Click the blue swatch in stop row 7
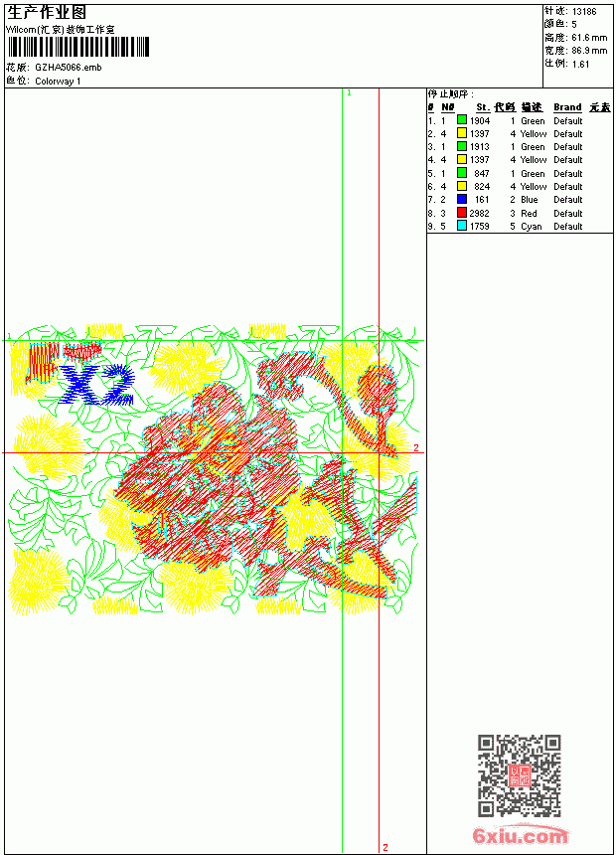Image resolution: width=616 pixels, height=855 pixels. tap(462, 199)
